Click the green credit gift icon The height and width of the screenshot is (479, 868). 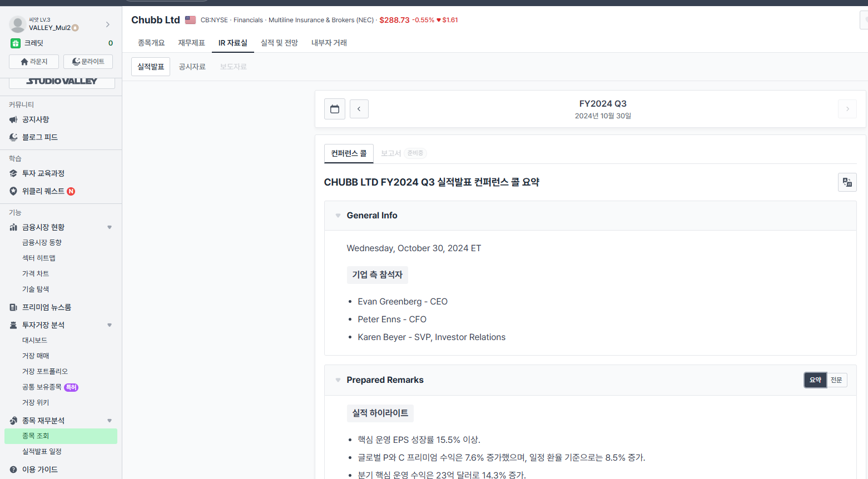16,43
